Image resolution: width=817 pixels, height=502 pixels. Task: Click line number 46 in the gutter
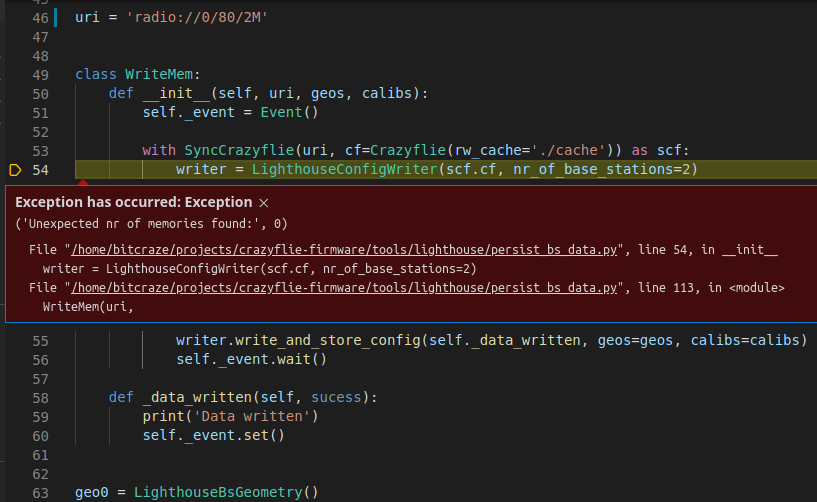(x=41, y=18)
